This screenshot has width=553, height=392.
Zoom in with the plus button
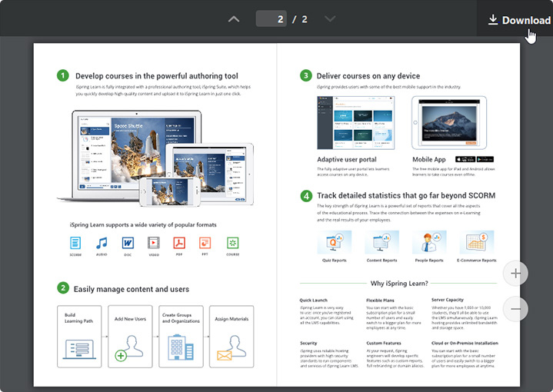[515, 273]
